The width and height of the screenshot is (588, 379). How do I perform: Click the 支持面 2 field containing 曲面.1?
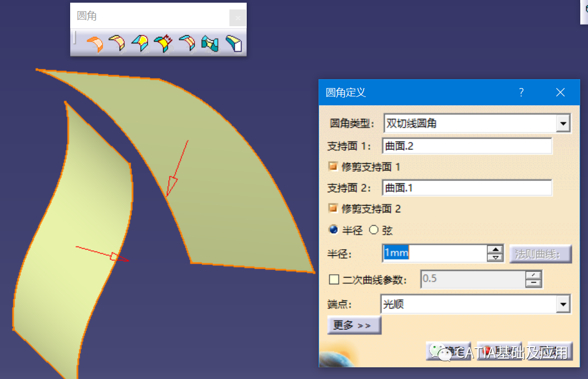[467, 188]
